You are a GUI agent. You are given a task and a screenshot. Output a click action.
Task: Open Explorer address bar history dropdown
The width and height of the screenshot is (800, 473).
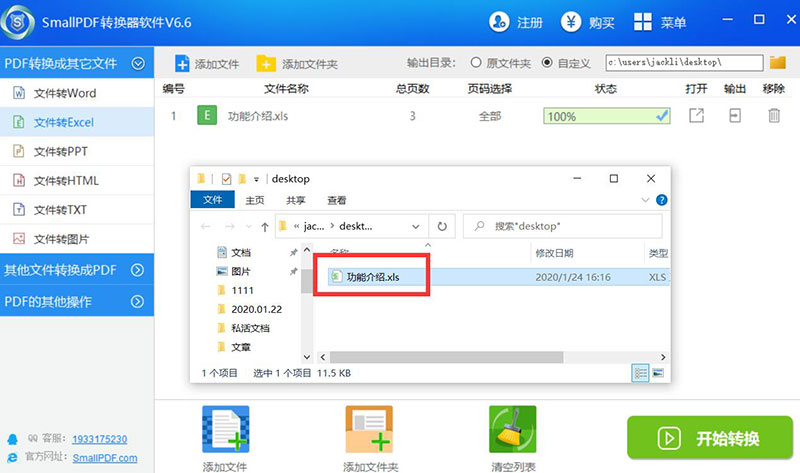[x=416, y=227]
